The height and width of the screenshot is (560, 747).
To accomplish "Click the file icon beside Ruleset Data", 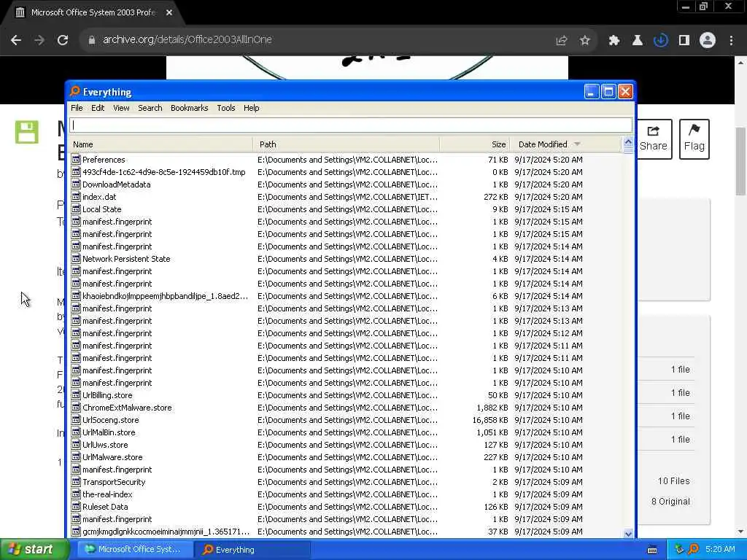I will pyautogui.click(x=76, y=506).
